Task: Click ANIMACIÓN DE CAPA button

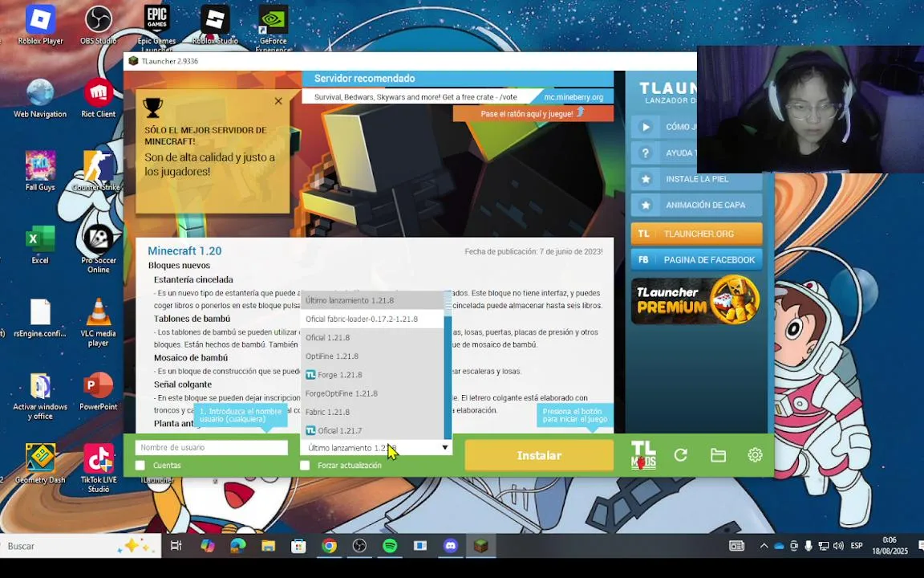Action: (x=696, y=205)
